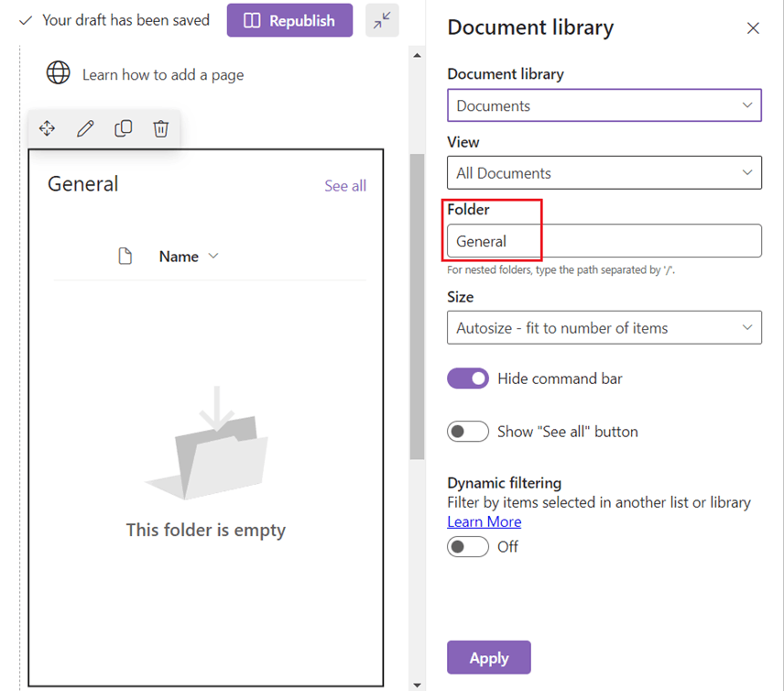Enable the Dynamic filtering toggle
The height and width of the screenshot is (691, 784).
coord(468,546)
